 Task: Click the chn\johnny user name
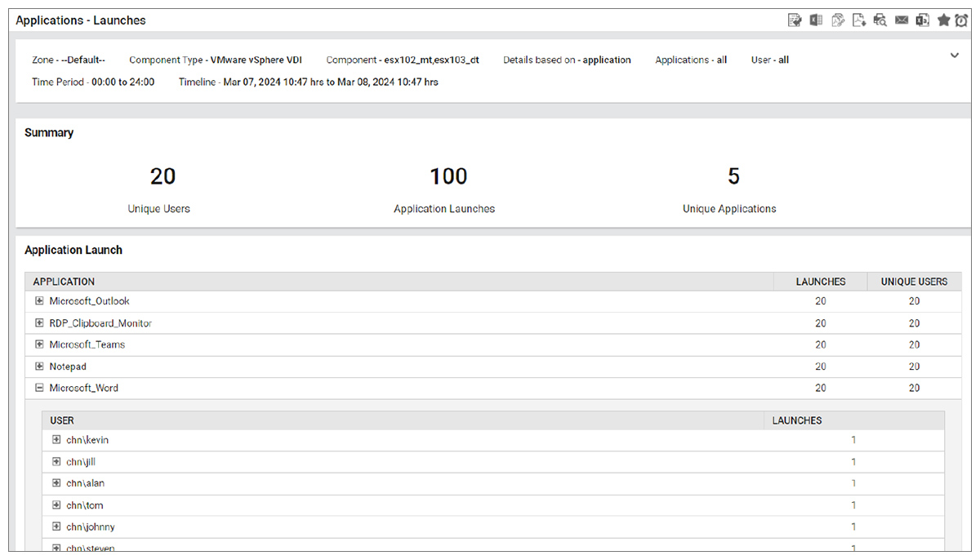click(91, 527)
